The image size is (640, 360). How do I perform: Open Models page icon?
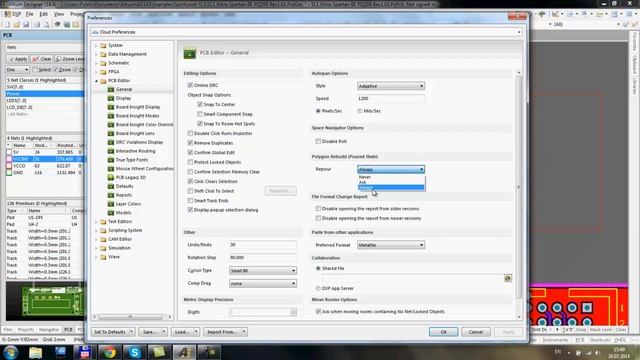pyautogui.click(x=111, y=213)
